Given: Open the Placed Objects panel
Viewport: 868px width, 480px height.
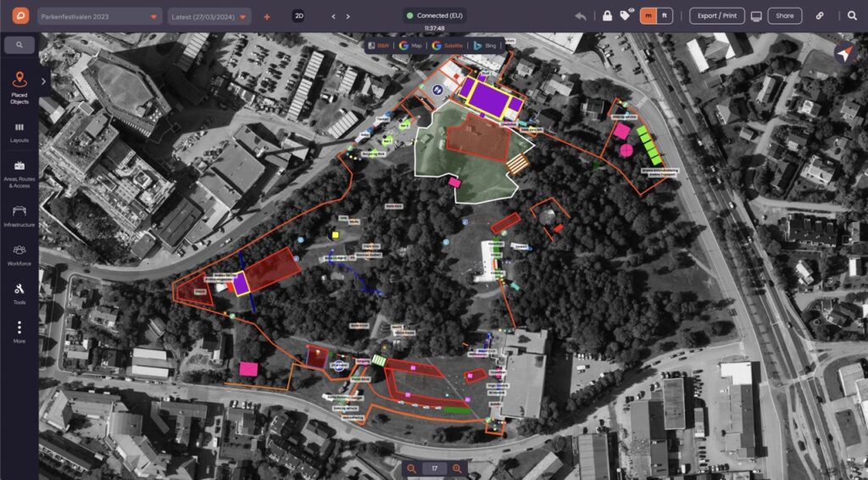Looking at the screenshot, I should pyautogui.click(x=19, y=87).
